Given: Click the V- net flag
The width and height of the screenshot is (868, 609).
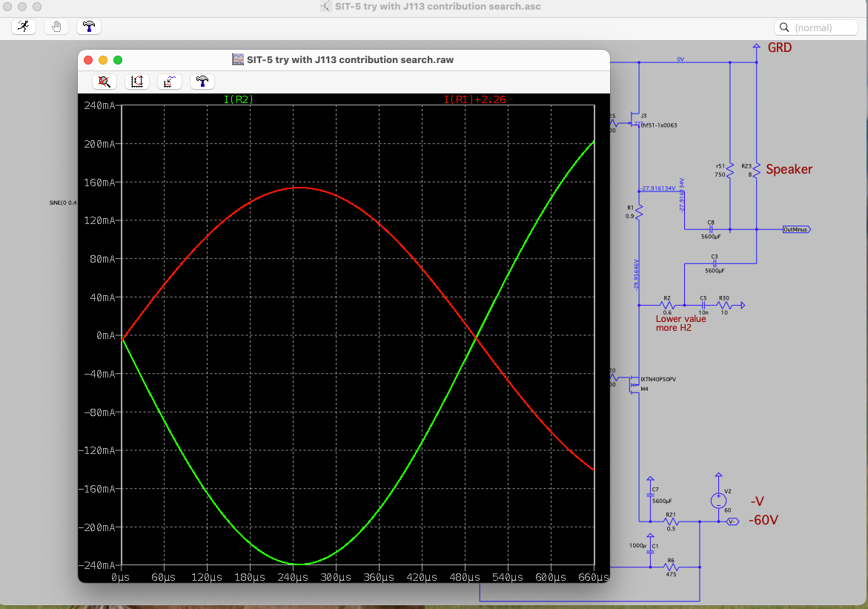Looking at the screenshot, I should tap(732, 521).
